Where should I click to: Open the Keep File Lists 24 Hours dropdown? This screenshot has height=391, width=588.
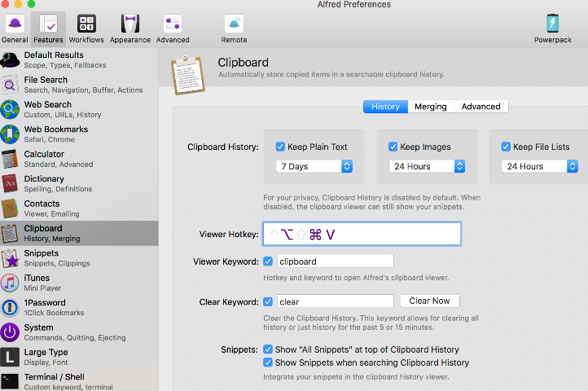pyautogui.click(x=540, y=166)
